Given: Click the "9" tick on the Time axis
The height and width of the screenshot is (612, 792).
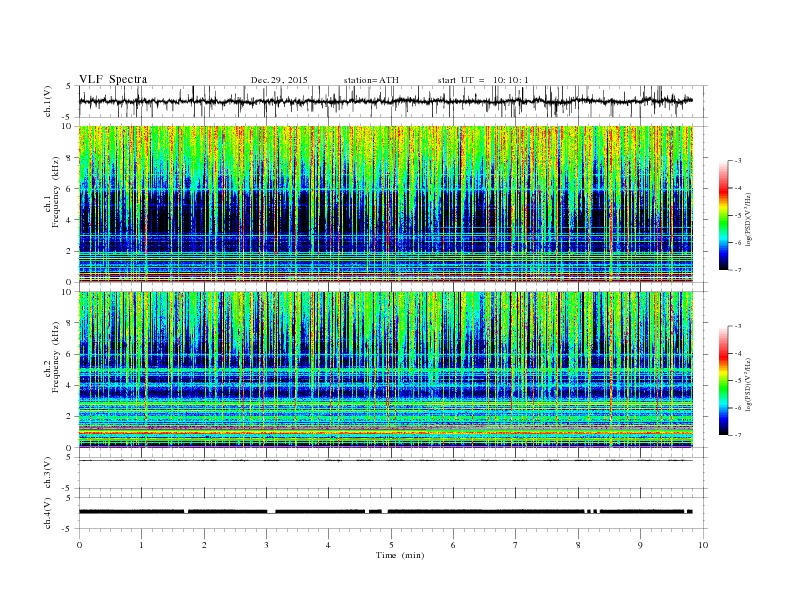Looking at the screenshot, I should point(640,545).
